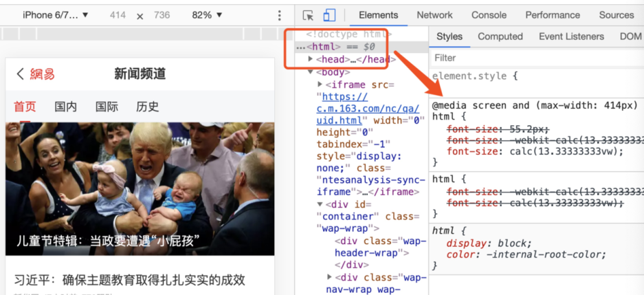
Task: Select the html element row
Action: (362, 47)
